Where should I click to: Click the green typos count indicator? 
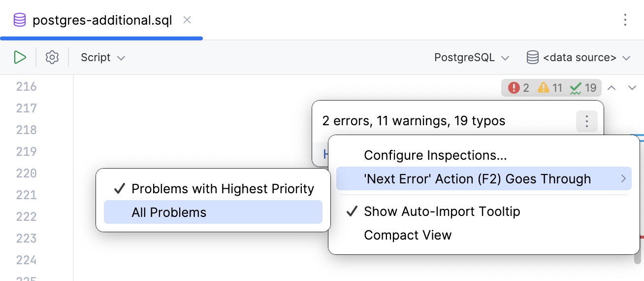tap(583, 88)
